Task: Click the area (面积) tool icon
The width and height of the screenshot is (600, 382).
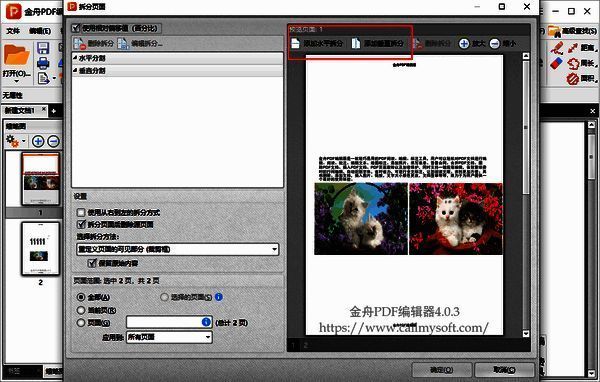Action: pyautogui.click(x=573, y=78)
